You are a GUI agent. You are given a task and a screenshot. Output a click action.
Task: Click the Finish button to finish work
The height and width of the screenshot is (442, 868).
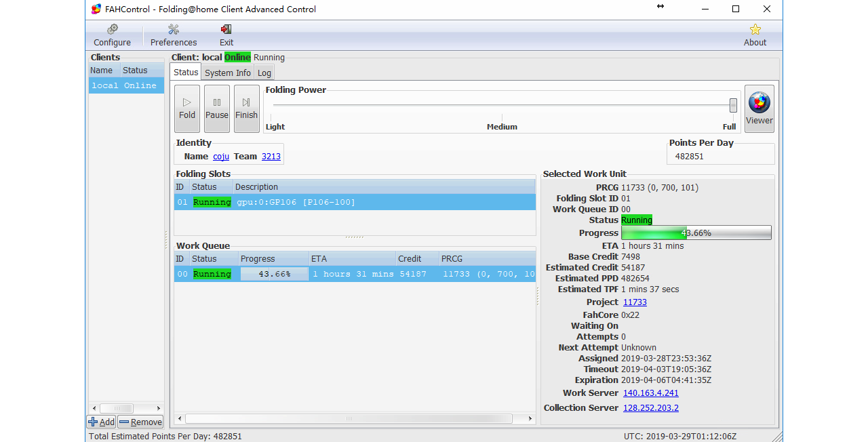coord(247,108)
